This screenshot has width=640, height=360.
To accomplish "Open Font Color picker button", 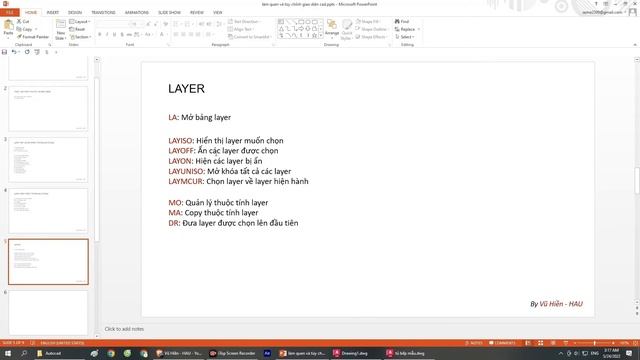I will pos(162,35).
